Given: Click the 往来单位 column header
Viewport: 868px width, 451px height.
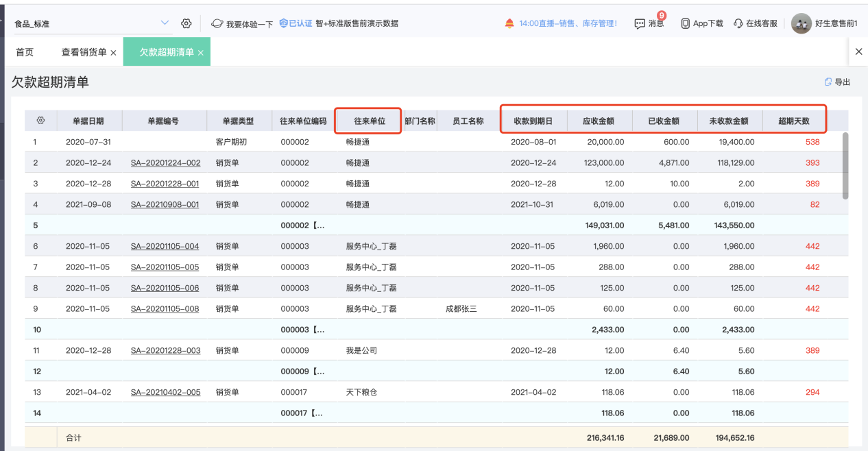Looking at the screenshot, I should 369,121.
